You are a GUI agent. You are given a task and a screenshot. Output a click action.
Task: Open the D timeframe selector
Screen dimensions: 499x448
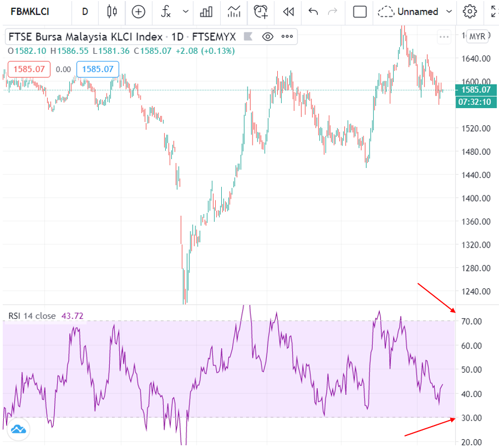pyautogui.click(x=85, y=12)
